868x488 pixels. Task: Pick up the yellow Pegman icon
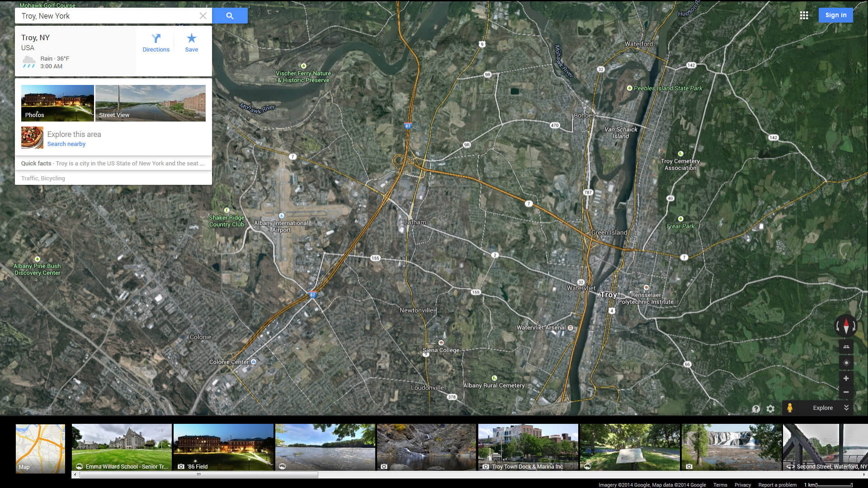pyautogui.click(x=789, y=408)
